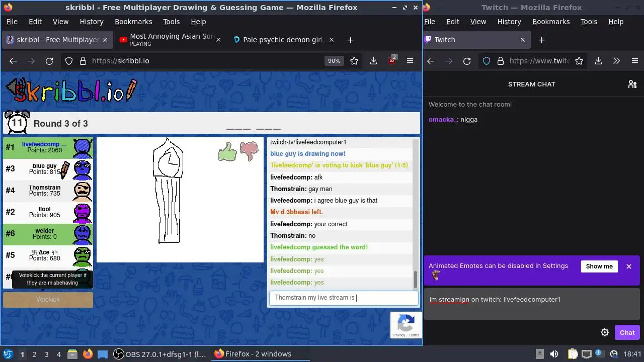
Task: Show more tools chevron in Twitch window
Action: pos(616,61)
